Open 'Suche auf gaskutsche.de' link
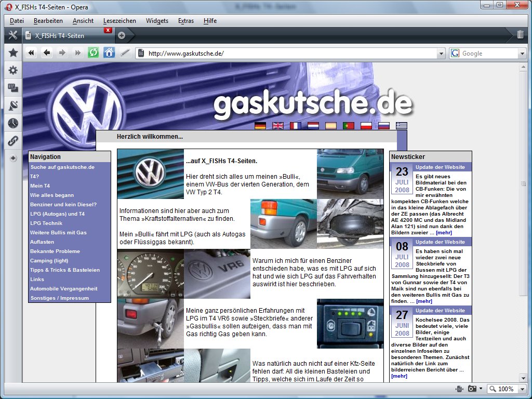This screenshot has width=532, height=399. [62, 167]
